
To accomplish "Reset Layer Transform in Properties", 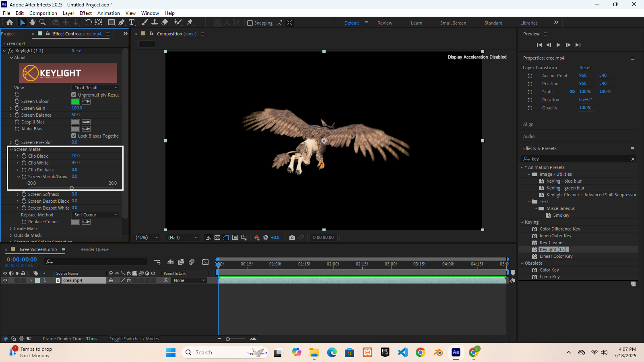I will tap(585, 68).
